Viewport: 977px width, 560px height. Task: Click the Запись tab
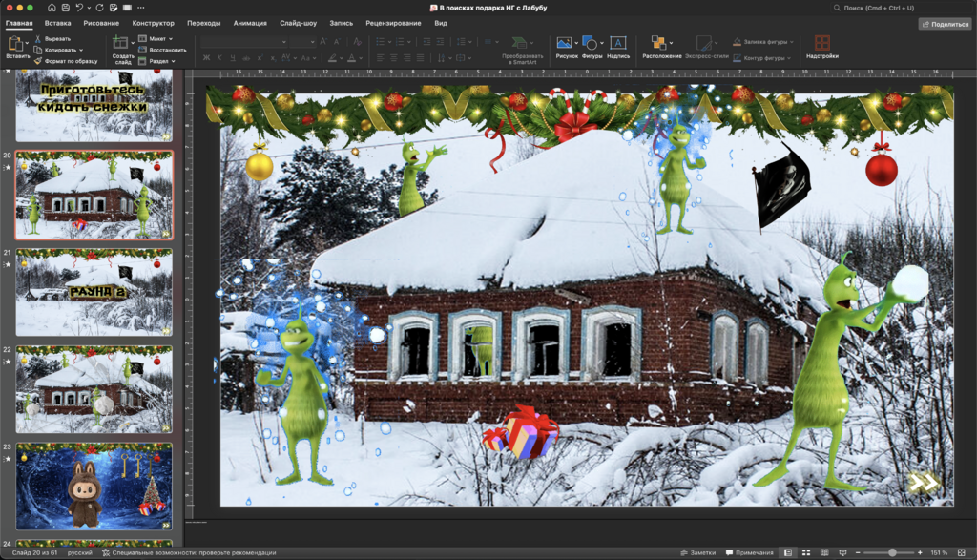click(x=341, y=23)
